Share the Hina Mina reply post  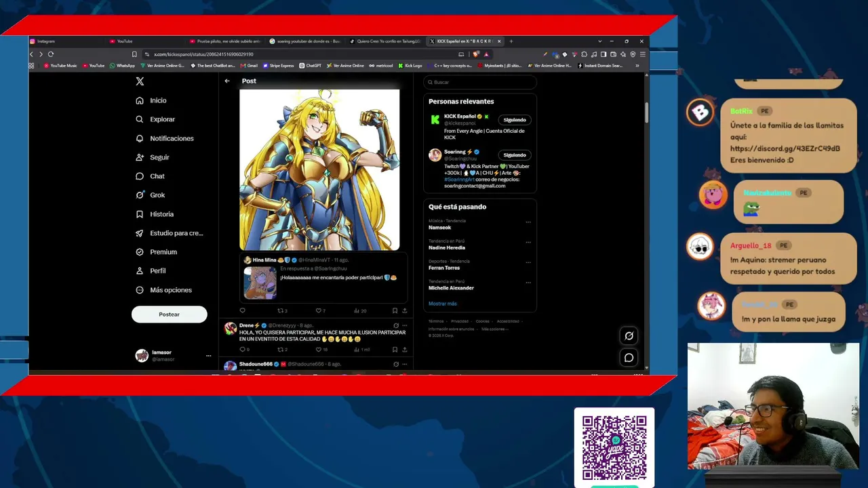pos(405,311)
